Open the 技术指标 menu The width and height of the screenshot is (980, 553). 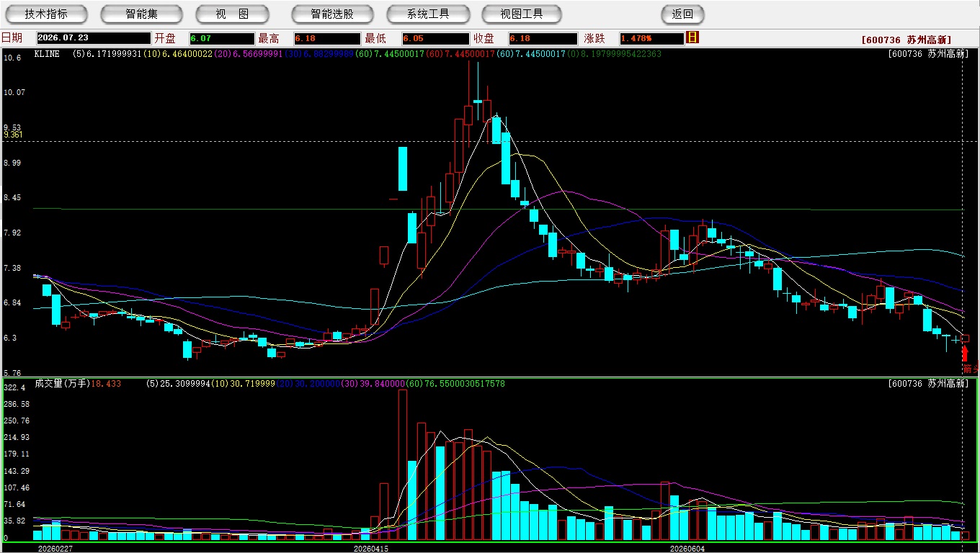click(x=46, y=14)
